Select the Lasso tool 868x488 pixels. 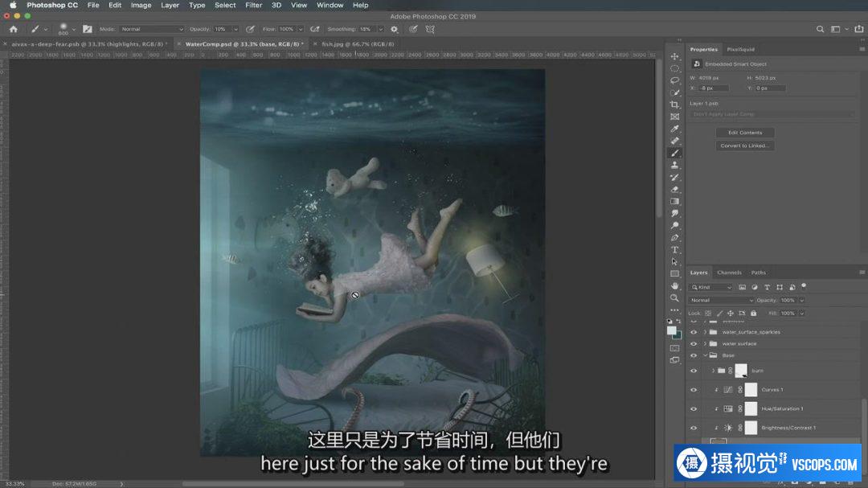[674, 81]
